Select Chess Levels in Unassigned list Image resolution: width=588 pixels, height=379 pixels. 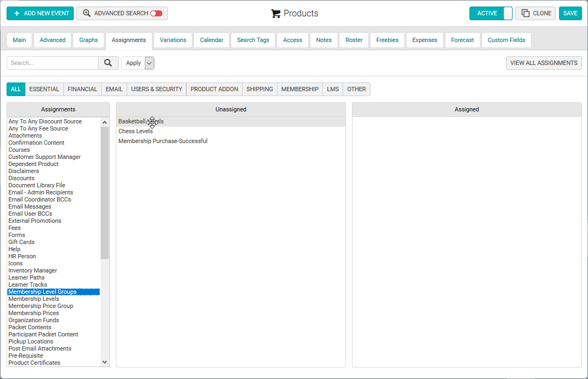pyautogui.click(x=136, y=131)
